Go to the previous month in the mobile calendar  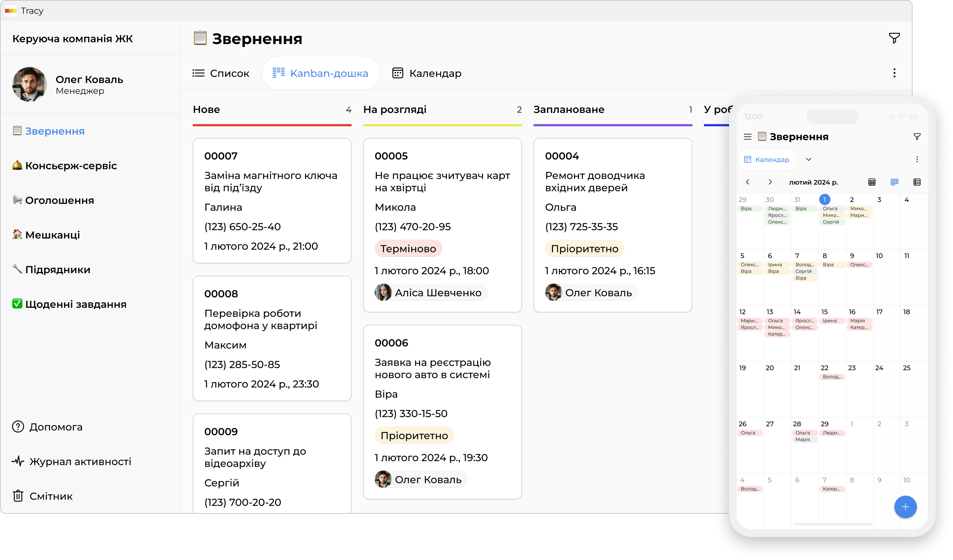pyautogui.click(x=748, y=182)
